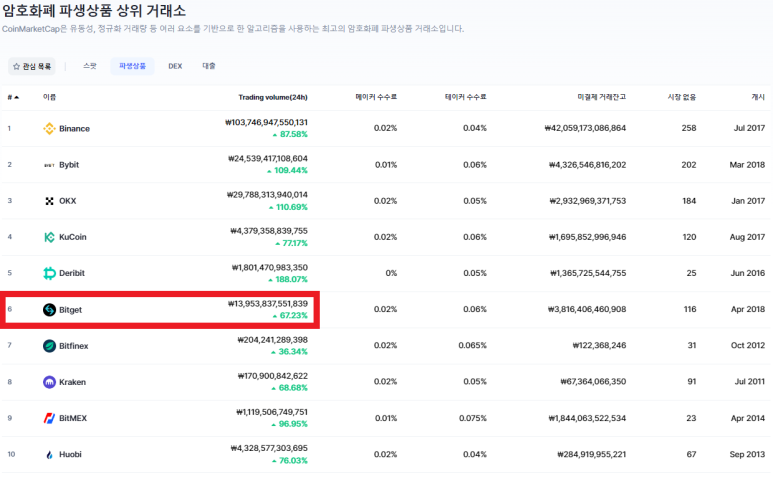Open the BitMEX exchange link
This screenshot has height=479, width=773.
[73, 418]
